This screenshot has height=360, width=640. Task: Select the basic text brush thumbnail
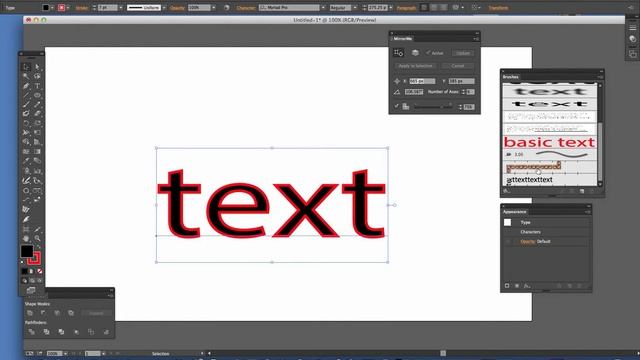549,142
